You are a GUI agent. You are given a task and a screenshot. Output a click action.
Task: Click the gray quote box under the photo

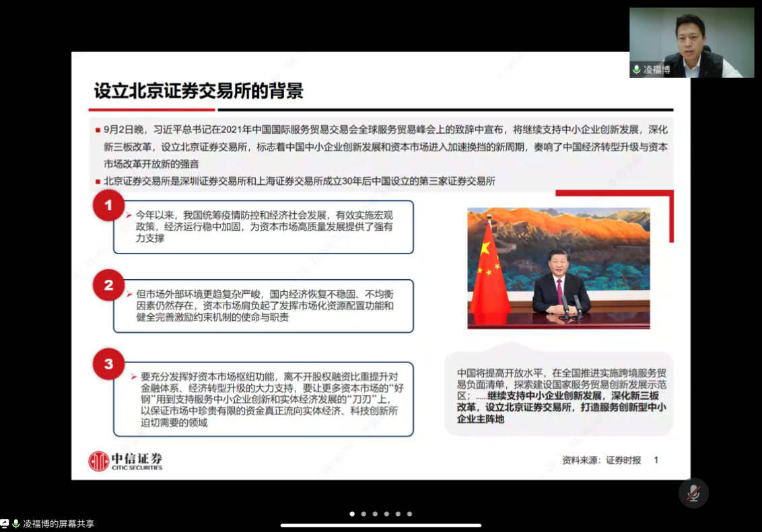(x=559, y=394)
